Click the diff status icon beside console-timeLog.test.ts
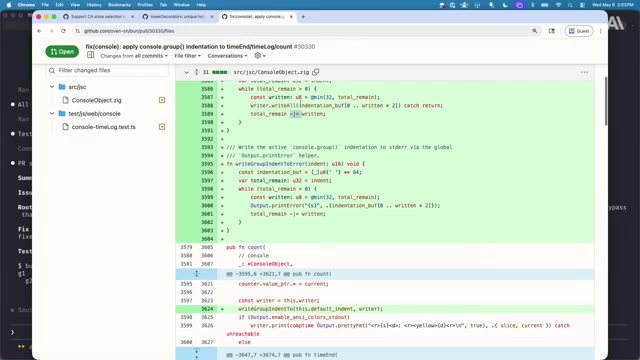The image size is (640, 360). (x=162, y=127)
